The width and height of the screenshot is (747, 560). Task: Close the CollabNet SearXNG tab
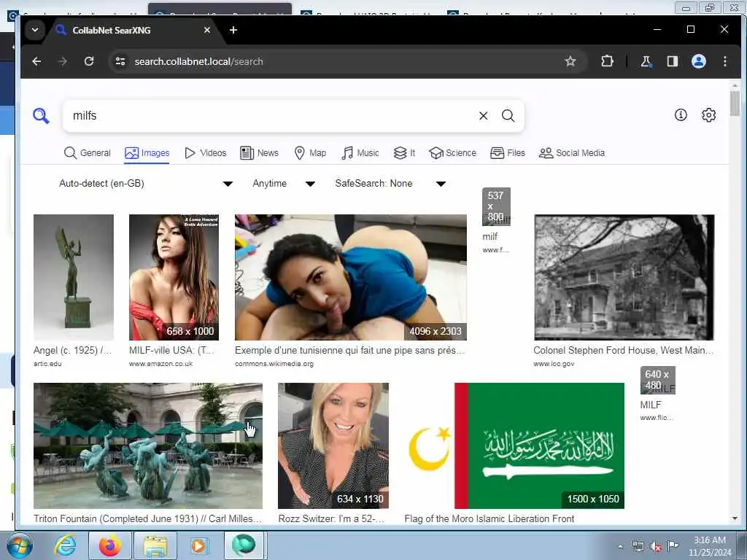pyautogui.click(x=206, y=30)
